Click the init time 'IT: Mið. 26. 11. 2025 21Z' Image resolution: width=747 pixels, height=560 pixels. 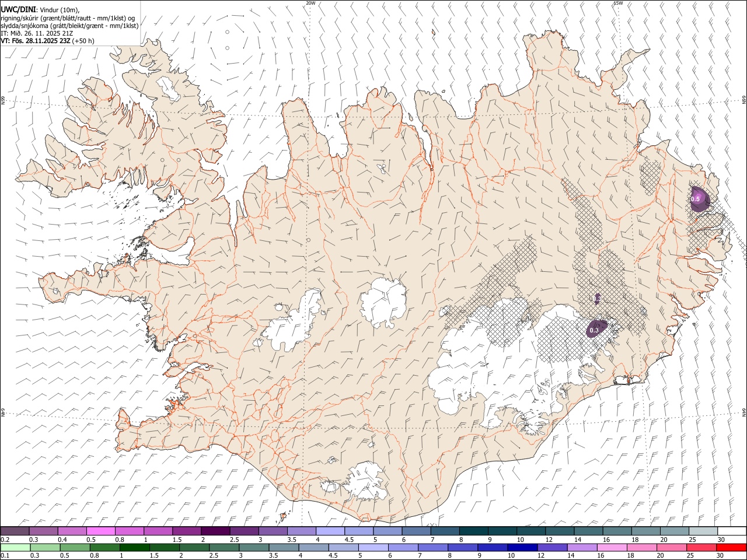(x=37, y=33)
